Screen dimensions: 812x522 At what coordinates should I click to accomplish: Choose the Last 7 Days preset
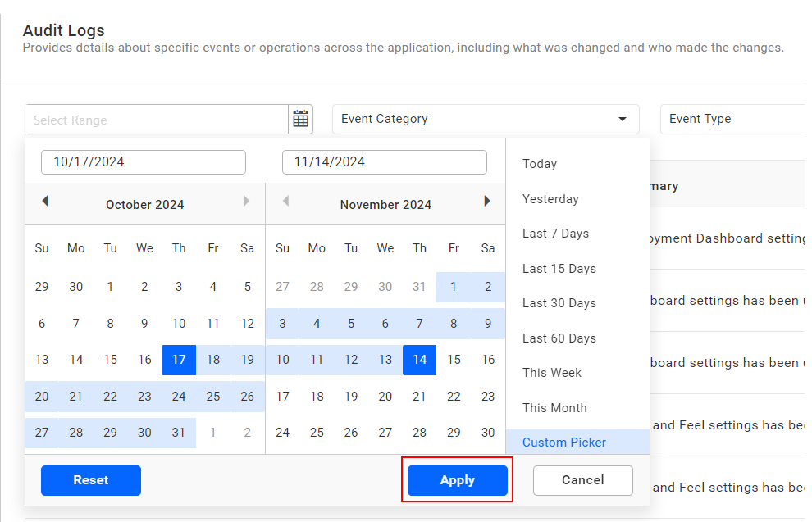554,234
